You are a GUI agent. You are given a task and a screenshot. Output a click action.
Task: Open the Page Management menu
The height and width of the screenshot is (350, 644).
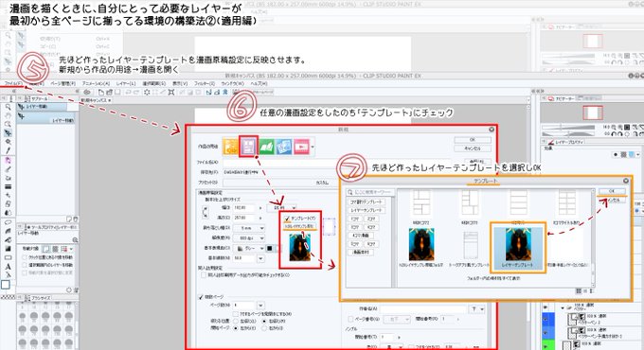63,83
